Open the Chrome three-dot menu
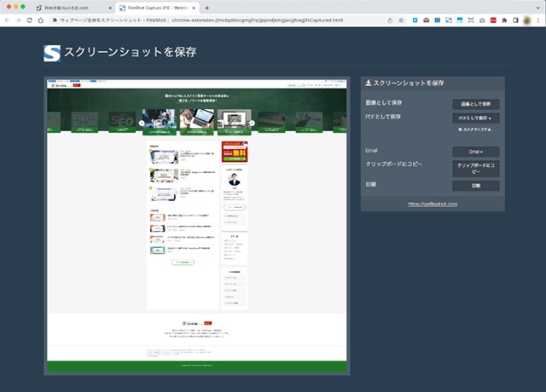The width and height of the screenshot is (546, 392). pos(538,20)
